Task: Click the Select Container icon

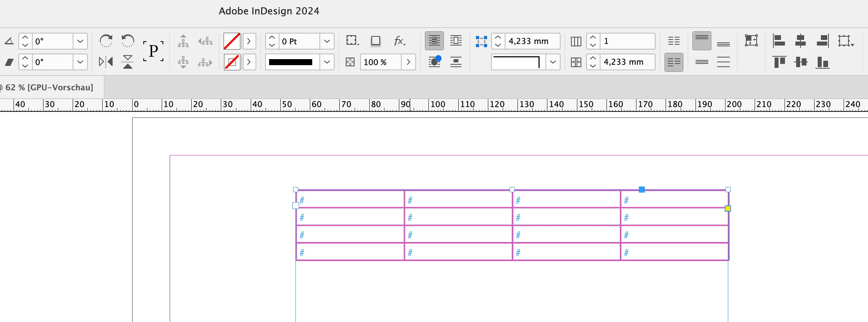Action: (x=183, y=41)
